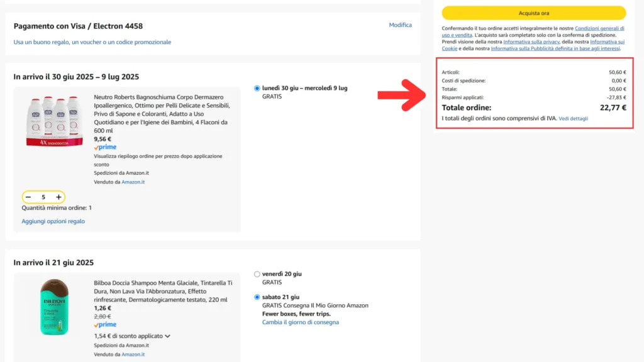
Task: Click In arrivo il 30 giu 2025 – 9 lug 2025
Action: pos(76,77)
